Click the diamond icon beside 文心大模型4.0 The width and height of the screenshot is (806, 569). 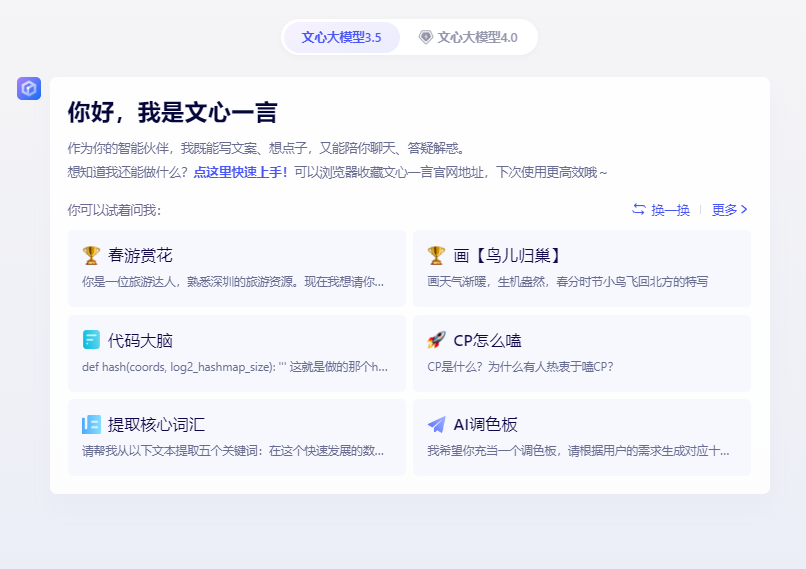click(426, 37)
